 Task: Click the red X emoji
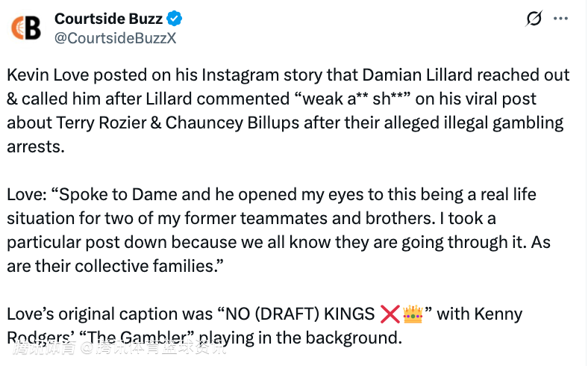coord(390,314)
